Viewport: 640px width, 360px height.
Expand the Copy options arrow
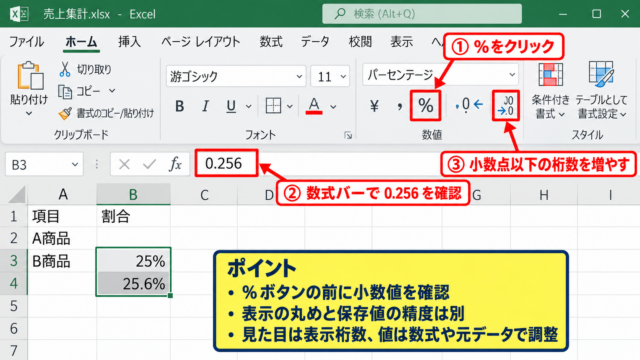coord(112,91)
